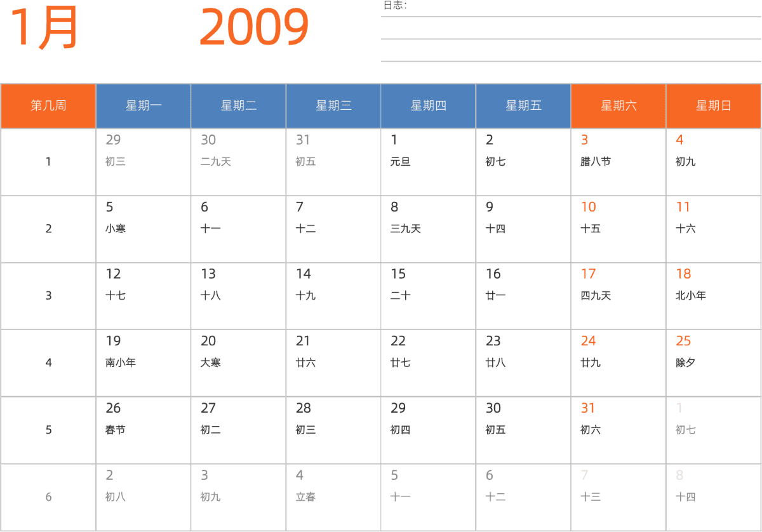
Task: Select date 13
Action: (x=208, y=274)
